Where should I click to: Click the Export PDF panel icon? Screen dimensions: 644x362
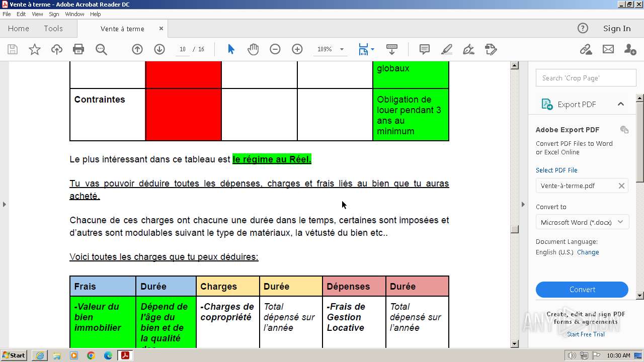547,104
